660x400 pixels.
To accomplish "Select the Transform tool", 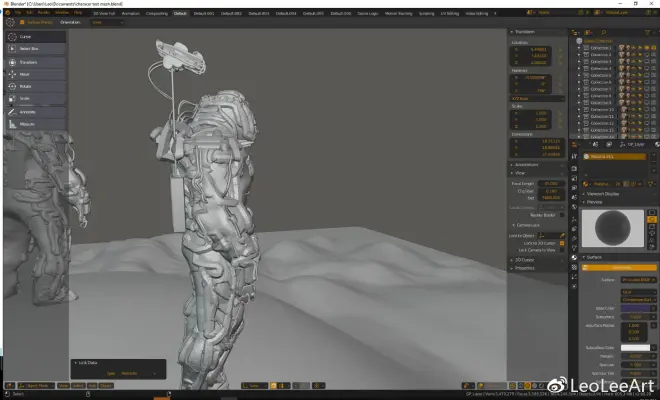I will pyautogui.click(x=36, y=62).
